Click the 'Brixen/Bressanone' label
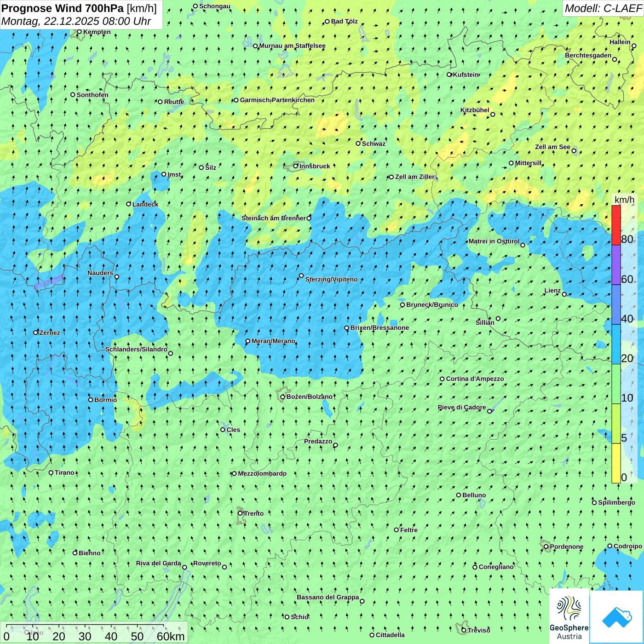The width and height of the screenshot is (644, 644). click(x=379, y=328)
